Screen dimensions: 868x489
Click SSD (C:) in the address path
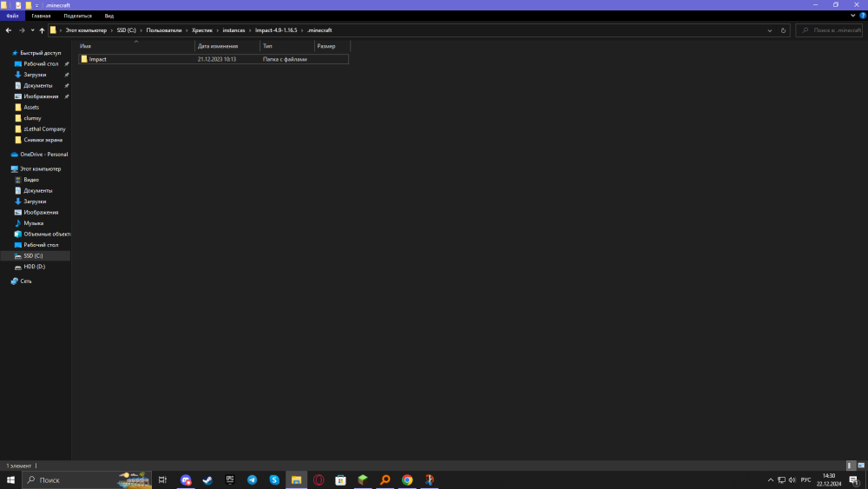click(126, 30)
